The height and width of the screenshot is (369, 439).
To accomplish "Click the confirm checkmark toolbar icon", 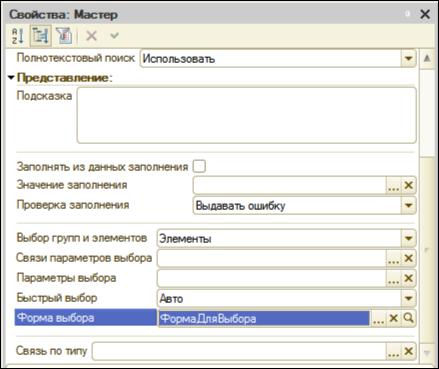I will [x=114, y=35].
